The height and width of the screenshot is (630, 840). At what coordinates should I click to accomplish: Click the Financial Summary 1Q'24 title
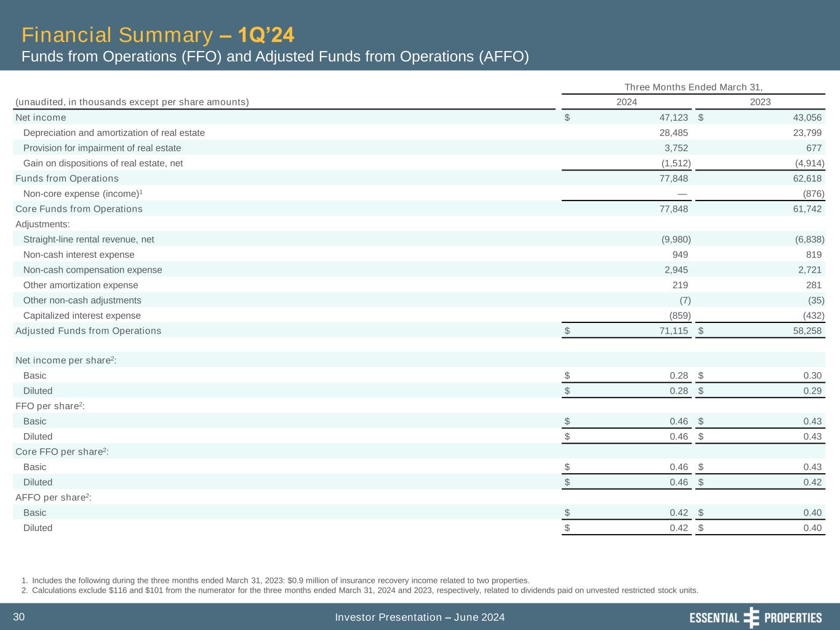(x=153, y=35)
